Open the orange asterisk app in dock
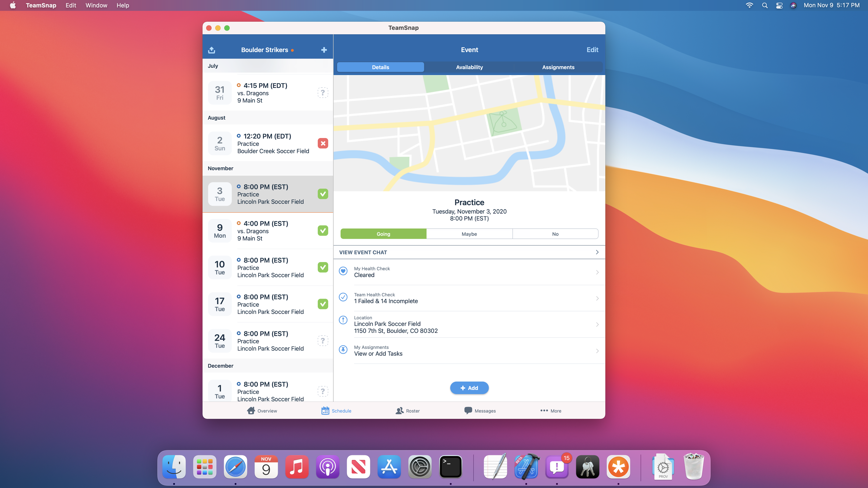The height and width of the screenshot is (488, 868). pos(618,467)
